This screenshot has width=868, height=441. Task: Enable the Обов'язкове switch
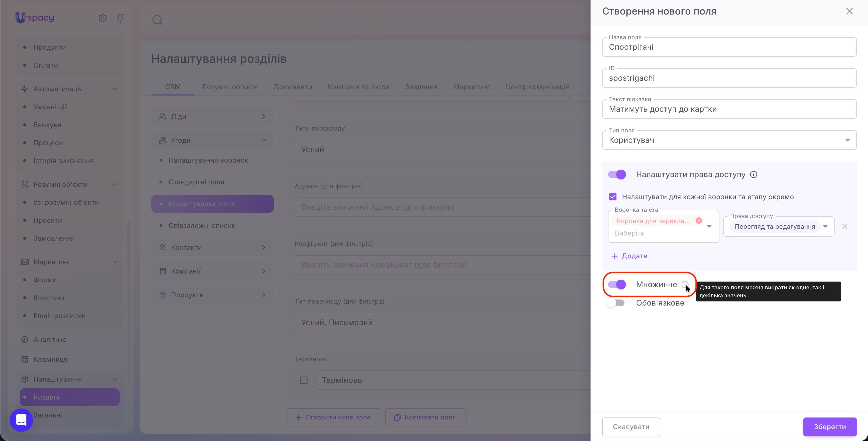click(615, 303)
